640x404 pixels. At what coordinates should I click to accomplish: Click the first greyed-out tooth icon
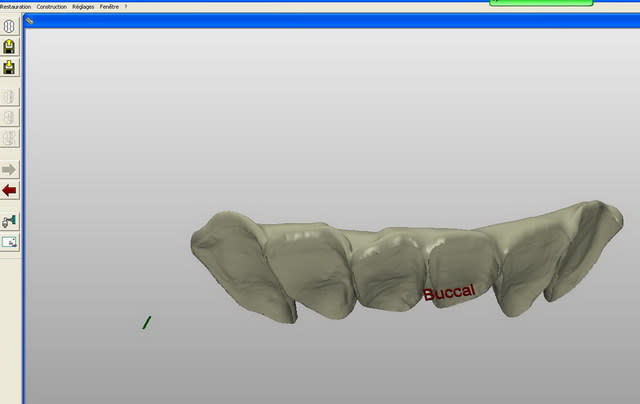[x=10, y=97]
